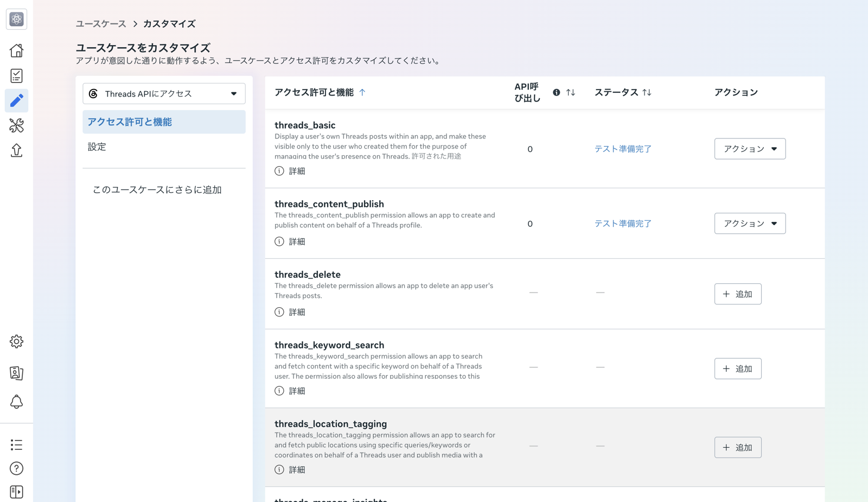Add threads_keyword_search permission
This screenshot has height=502, width=868.
pos(738,368)
